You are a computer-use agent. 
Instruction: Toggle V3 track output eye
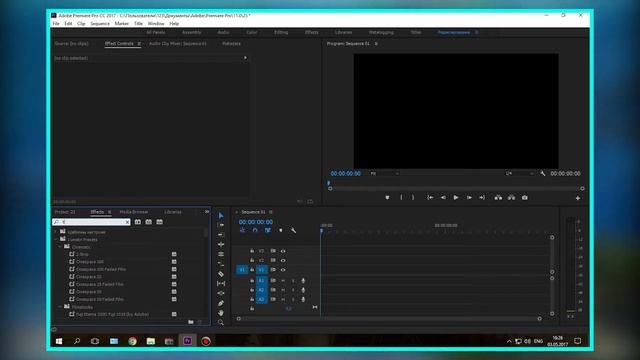(283, 251)
